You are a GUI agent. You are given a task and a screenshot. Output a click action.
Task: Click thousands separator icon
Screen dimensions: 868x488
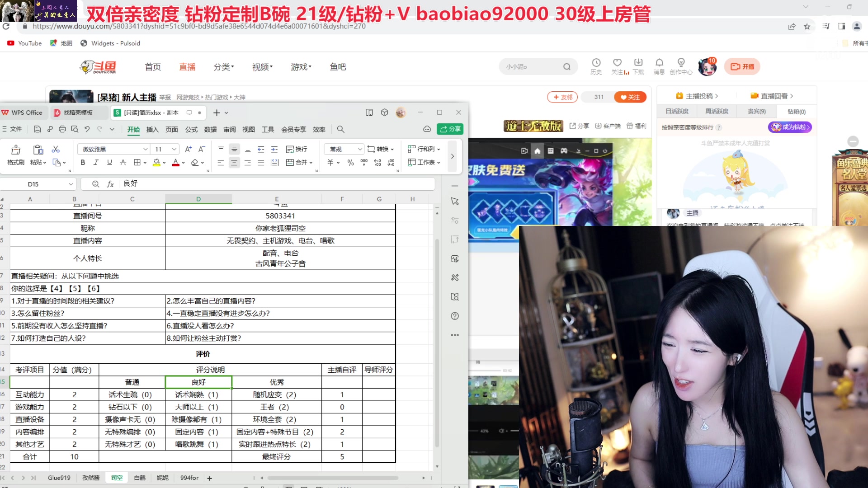pyautogui.click(x=364, y=162)
